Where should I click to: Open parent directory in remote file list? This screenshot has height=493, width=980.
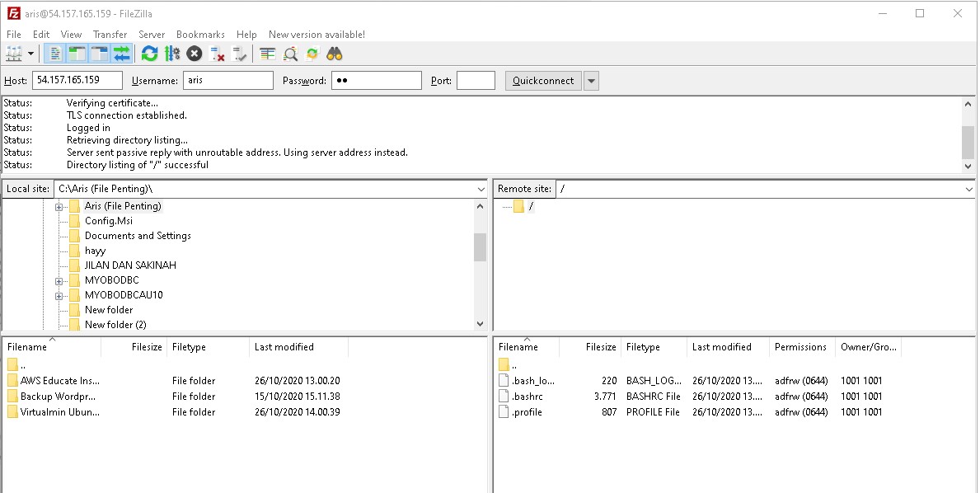pos(514,365)
